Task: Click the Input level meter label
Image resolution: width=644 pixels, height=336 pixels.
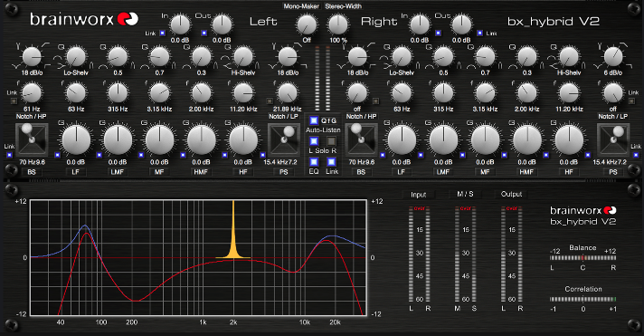Action: click(x=419, y=195)
